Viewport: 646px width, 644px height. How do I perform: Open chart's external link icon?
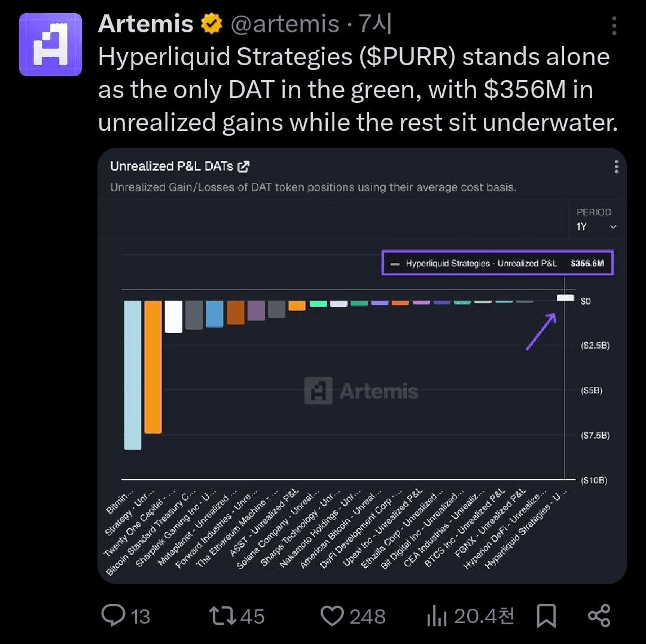coord(243,166)
